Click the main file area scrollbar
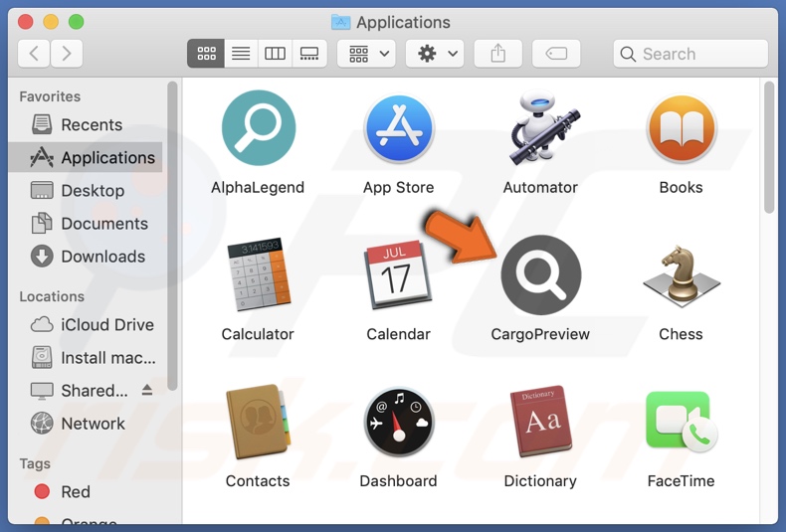Image resolution: width=786 pixels, height=532 pixels. pos(769,148)
